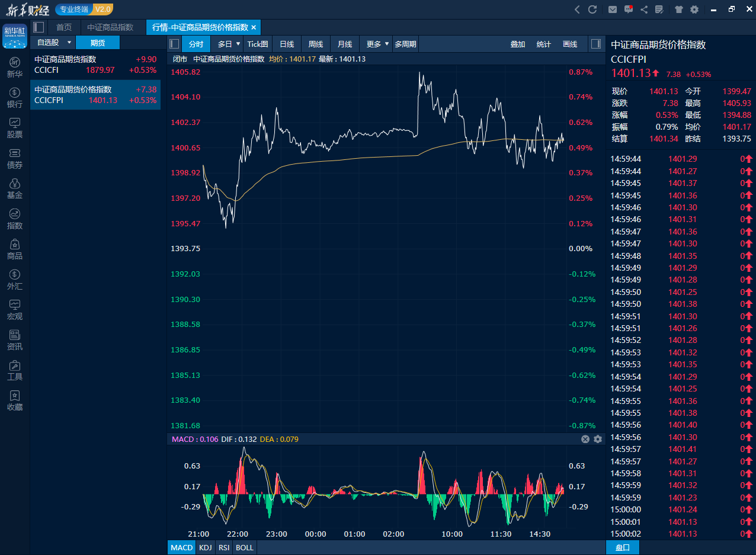Select the KDJ indicator tab
This screenshot has width=756, height=555.
(x=206, y=547)
